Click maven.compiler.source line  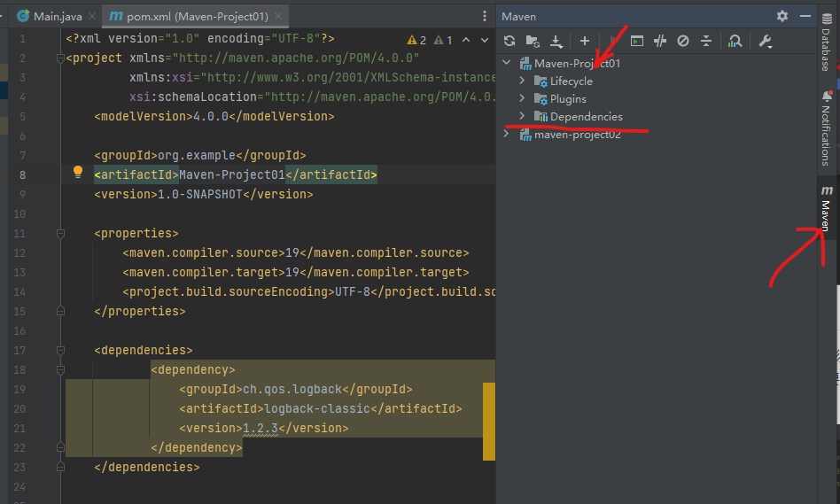pyautogui.click(x=296, y=252)
